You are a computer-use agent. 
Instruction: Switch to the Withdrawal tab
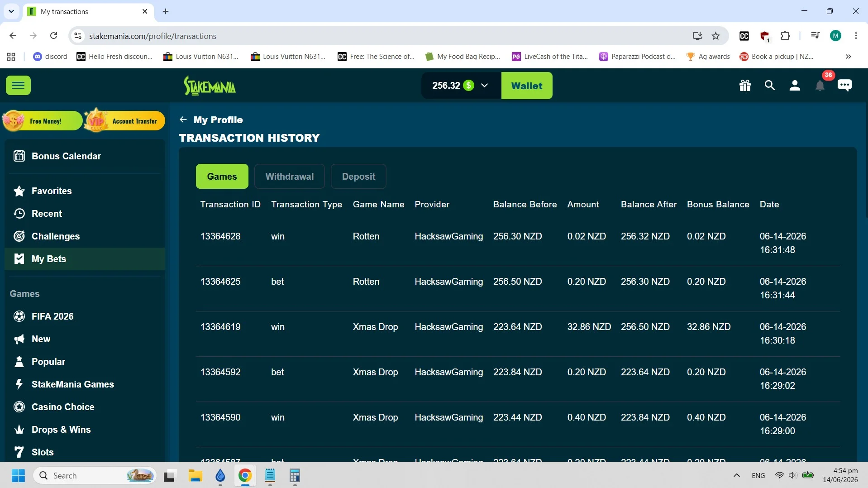(289, 177)
